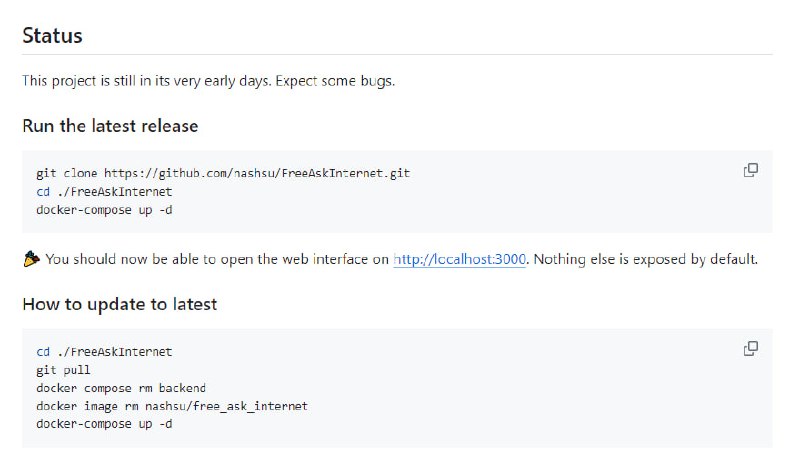Click the Status heading

click(x=52, y=36)
